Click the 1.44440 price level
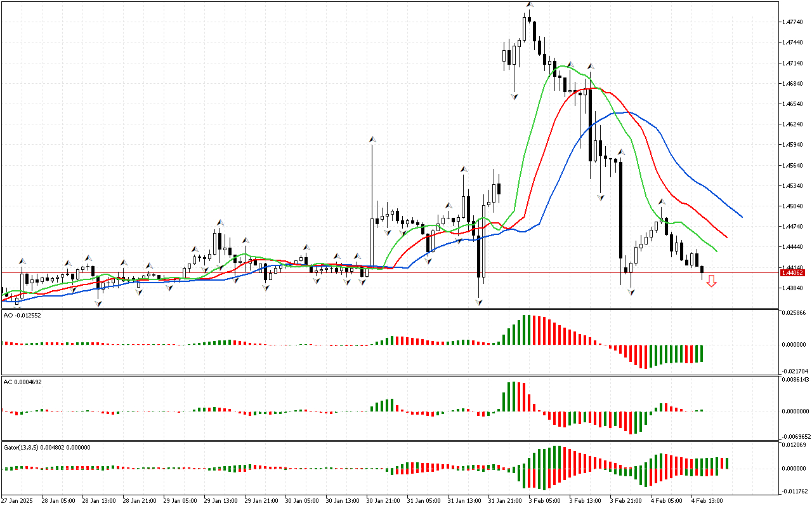Image resolution: width=812 pixels, height=508 pixels. click(793, 247)
